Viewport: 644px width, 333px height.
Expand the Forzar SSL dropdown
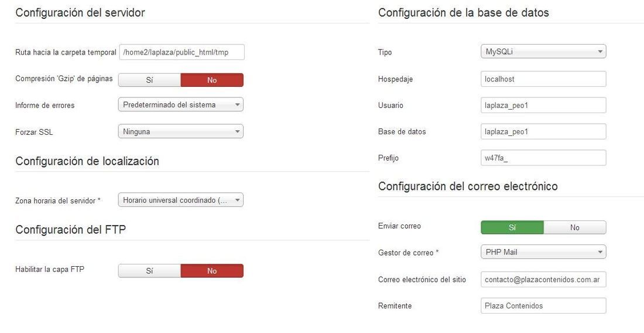[181, 131]
